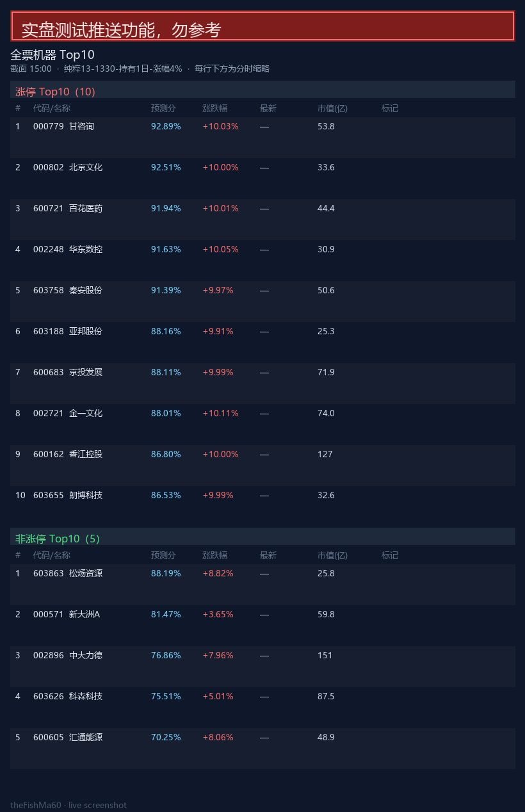525x812 pixels.
Task: Click the 标记 column header in 涨停 table
Action: click(x=390, y=108)
